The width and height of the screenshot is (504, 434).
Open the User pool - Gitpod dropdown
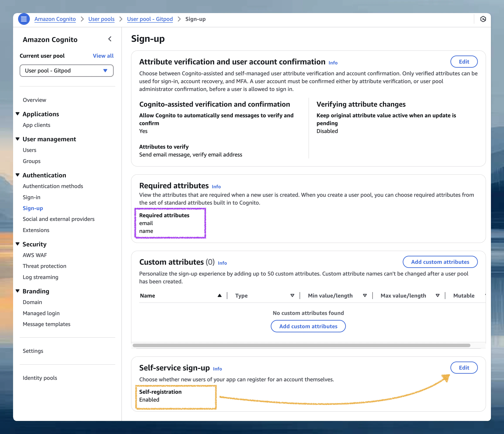(66, 71)
